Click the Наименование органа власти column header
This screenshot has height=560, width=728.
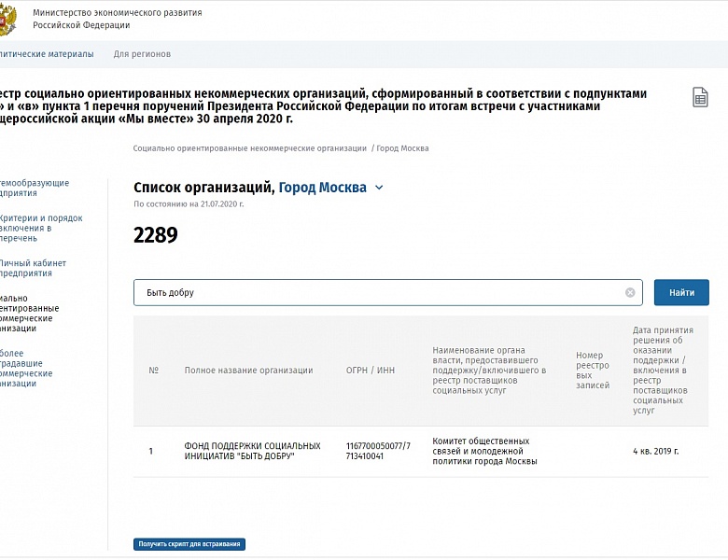point(489,371)
